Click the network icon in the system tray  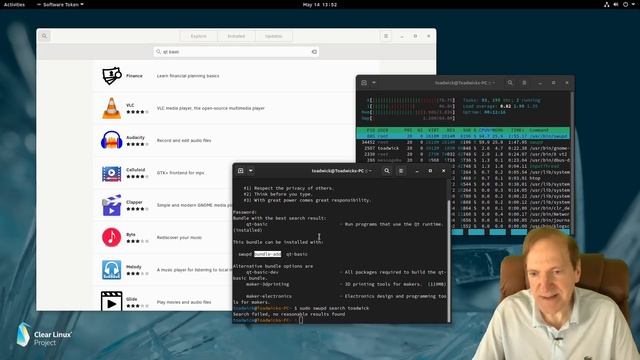click(607, 4)
